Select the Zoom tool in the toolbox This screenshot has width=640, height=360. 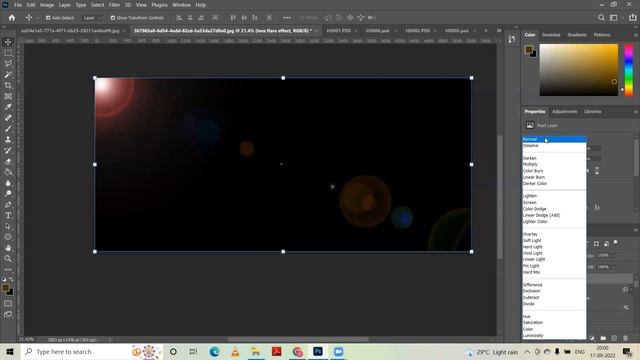point(8,258)
